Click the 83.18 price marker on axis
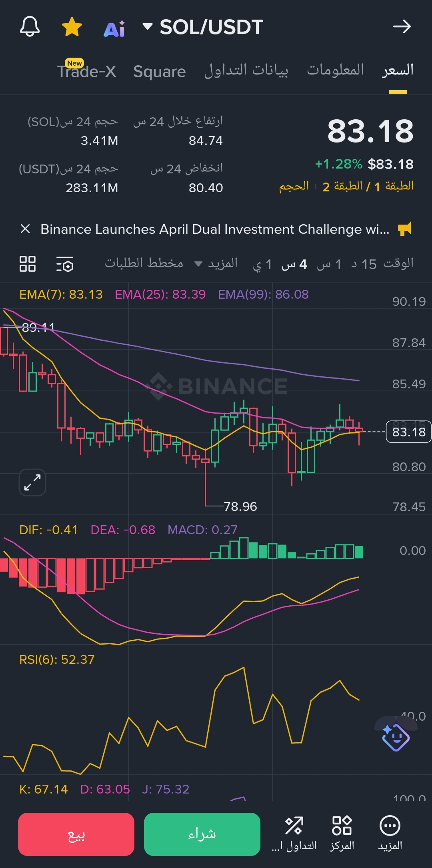The width and height of the screenshot is (432, 868). (x=408, y=432)
